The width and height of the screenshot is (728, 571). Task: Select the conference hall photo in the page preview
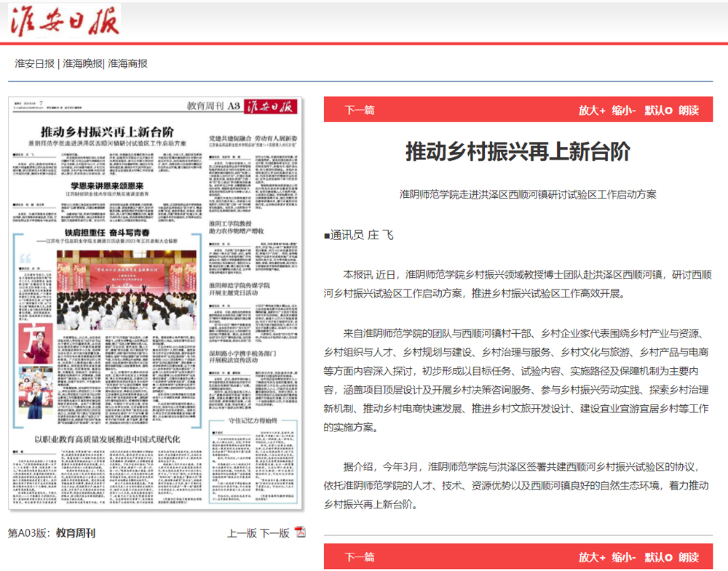tap(126, 290)
